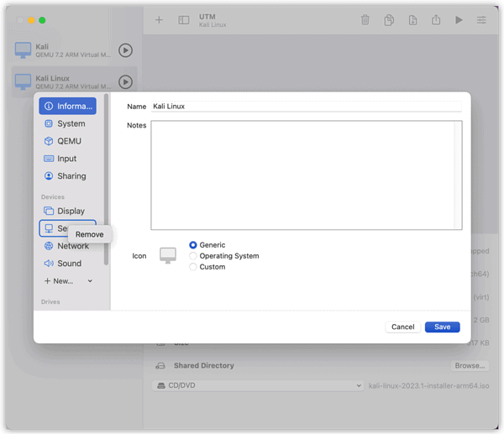The height and width of the screenshot is (434, 504).
Task: Click the plus icon to add VM
Action: coord(160,19)
